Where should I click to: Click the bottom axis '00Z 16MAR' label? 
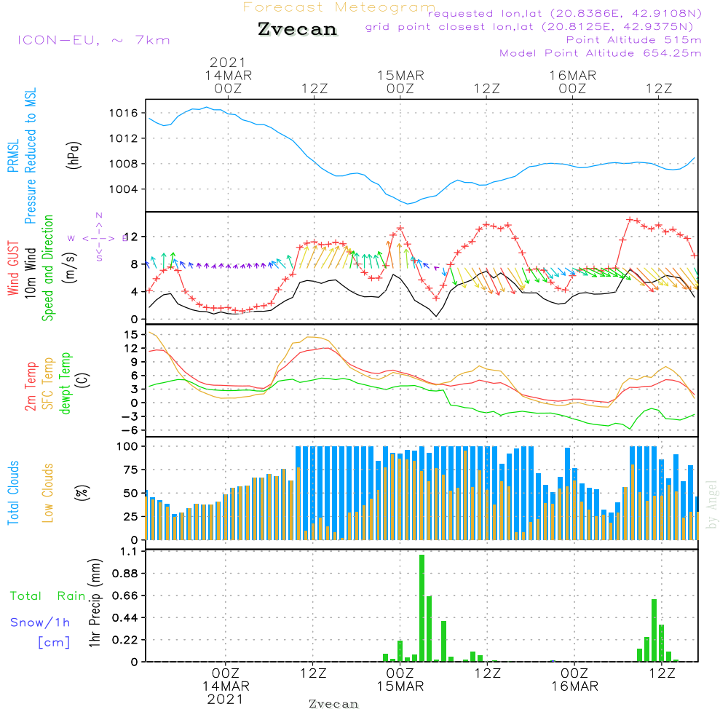point(575,680)
